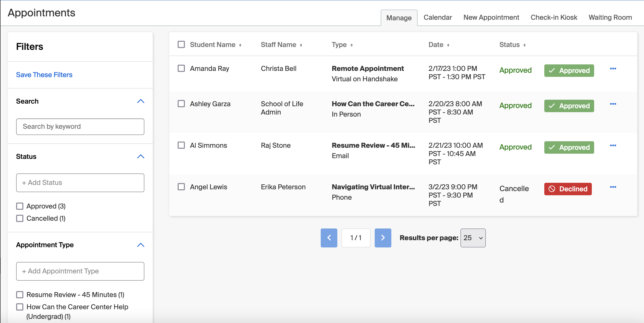644x323 pixels.
Task: Open the Add Status dropdown field
Action: (80, 183)
